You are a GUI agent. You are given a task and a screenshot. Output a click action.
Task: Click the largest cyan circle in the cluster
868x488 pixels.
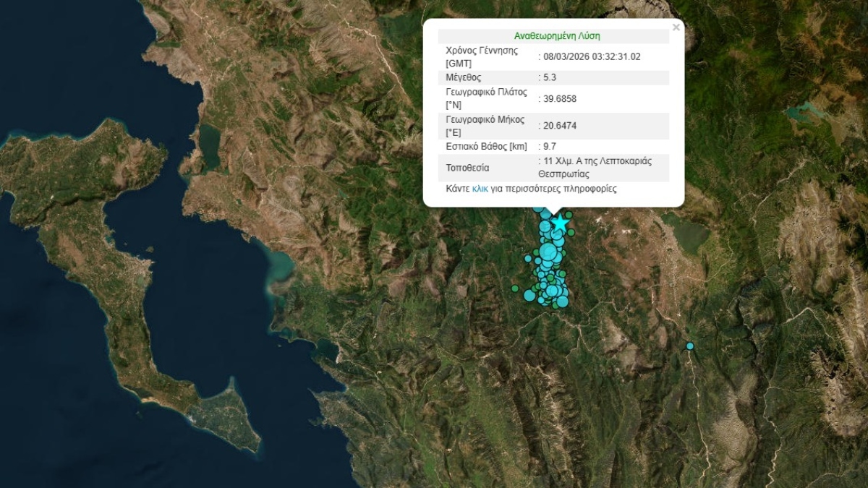pyautogui.click(x=548, y=253)
